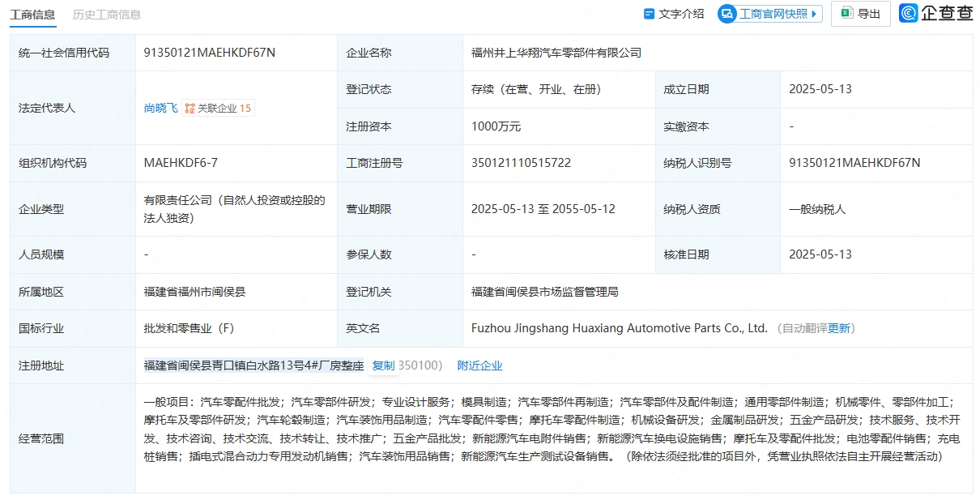Click the 企业名称 label cell
This screenshot has height=500, width=980.
[400, 53]
